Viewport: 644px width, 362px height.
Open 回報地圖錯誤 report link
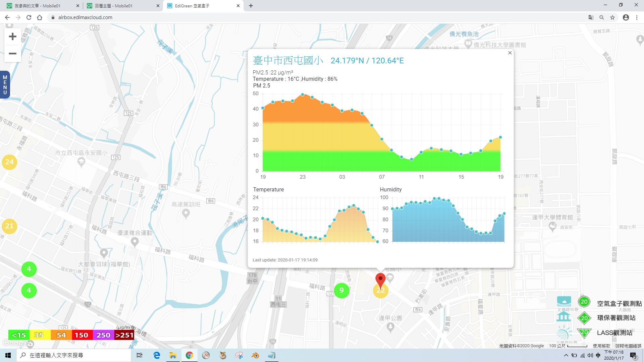628,346
